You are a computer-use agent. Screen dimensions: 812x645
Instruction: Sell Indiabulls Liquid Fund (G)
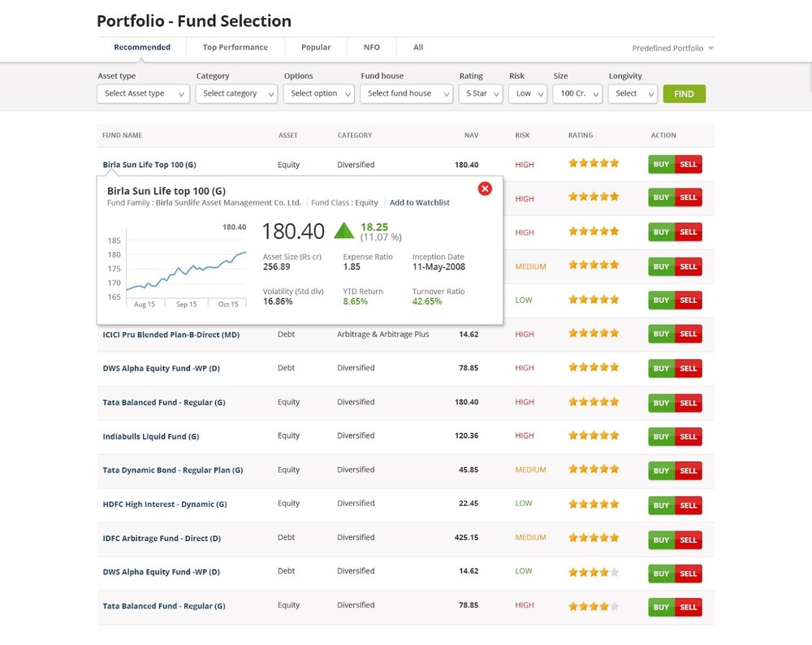[689, 437]
